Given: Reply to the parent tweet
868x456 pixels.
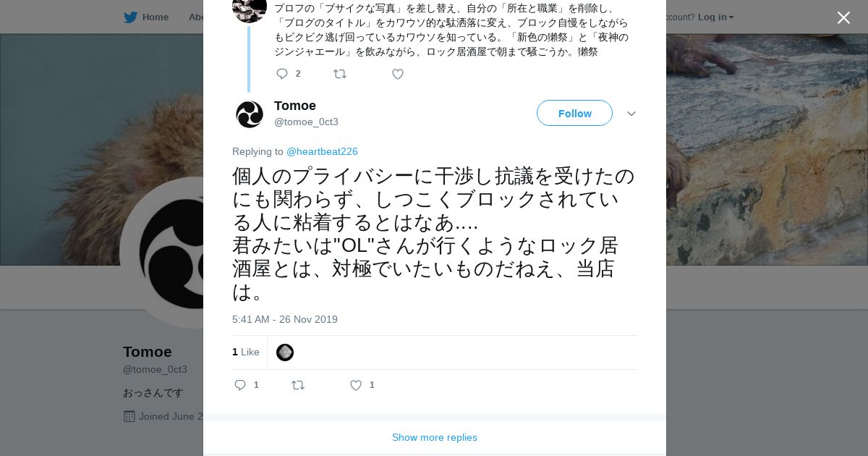Looking at the screenshot, I should [282, 74].
